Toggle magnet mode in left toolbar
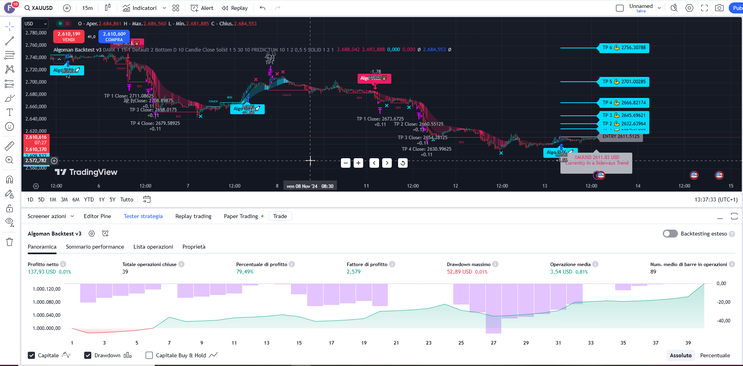This screenshot has height=366, width=743. click(9, 179)
